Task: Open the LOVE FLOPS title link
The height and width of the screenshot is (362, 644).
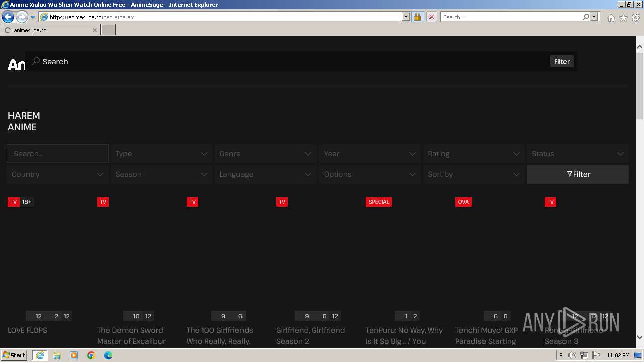Action: tap(27, 330)
